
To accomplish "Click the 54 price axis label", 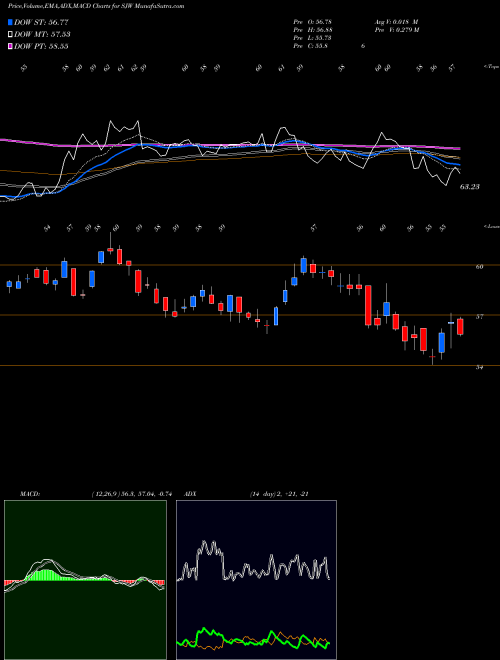I will [x=479, y=367].
